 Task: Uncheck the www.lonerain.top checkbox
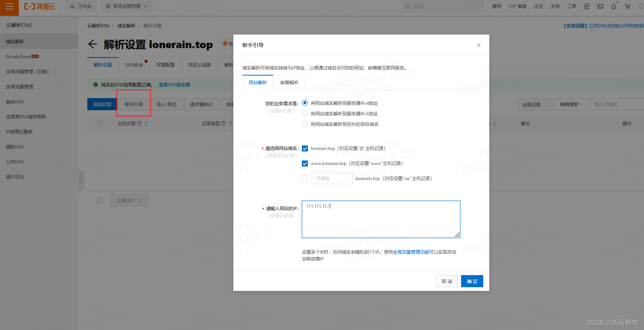305,163
